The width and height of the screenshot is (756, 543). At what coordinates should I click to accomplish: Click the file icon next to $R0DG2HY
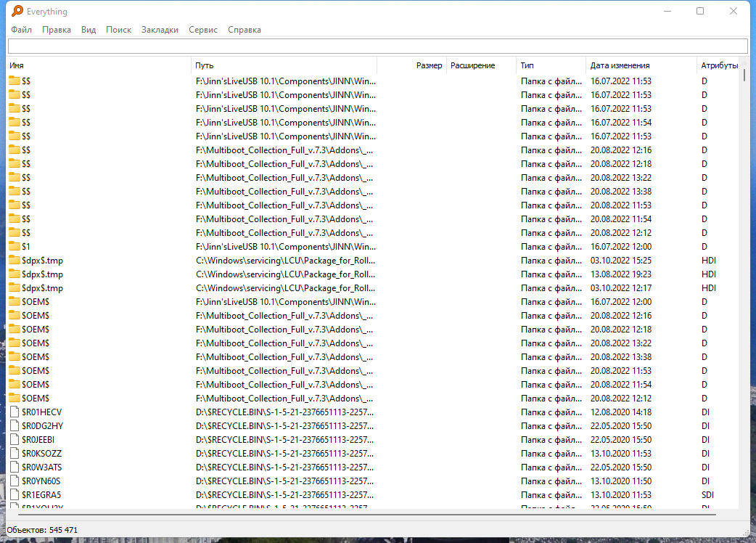15,426
